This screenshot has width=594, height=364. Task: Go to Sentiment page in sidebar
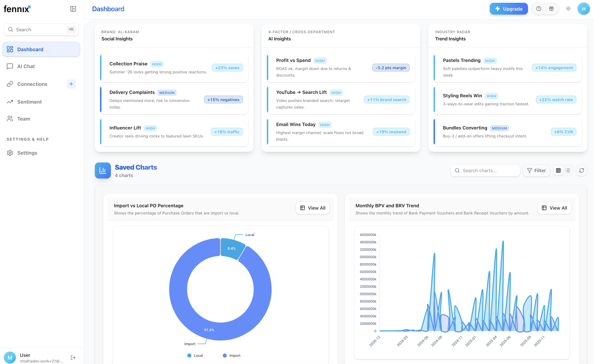coord(29,102)
